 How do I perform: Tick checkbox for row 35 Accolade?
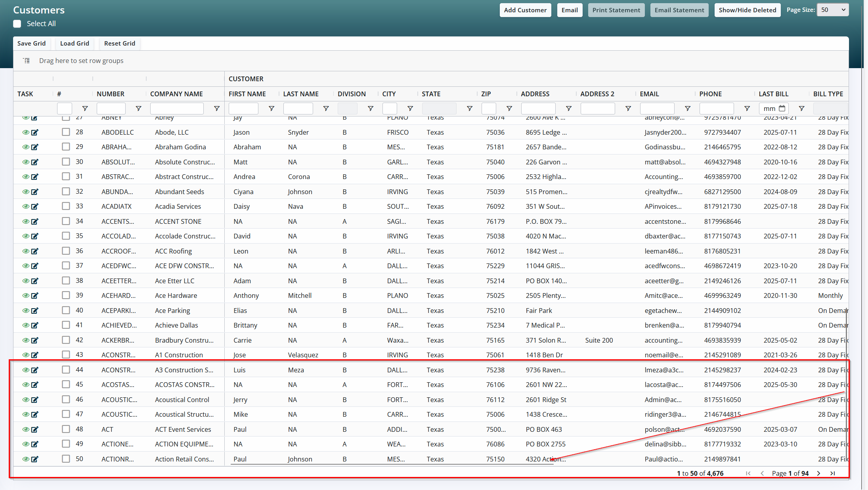(66, 236)
